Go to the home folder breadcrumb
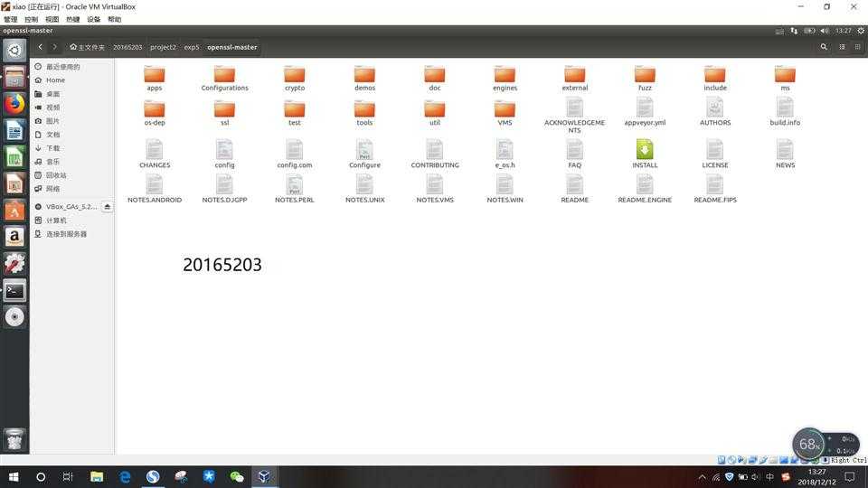Image resolution: width=868 pixels, height=488 pixels. coord(87,47)
